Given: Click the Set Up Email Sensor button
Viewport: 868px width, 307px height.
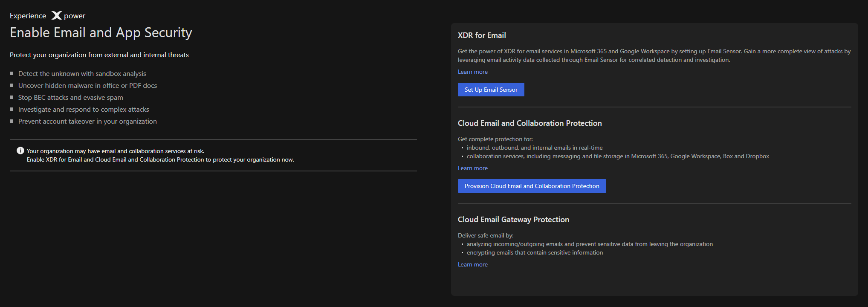Looking at the screenshot, I should click(491, 90).
